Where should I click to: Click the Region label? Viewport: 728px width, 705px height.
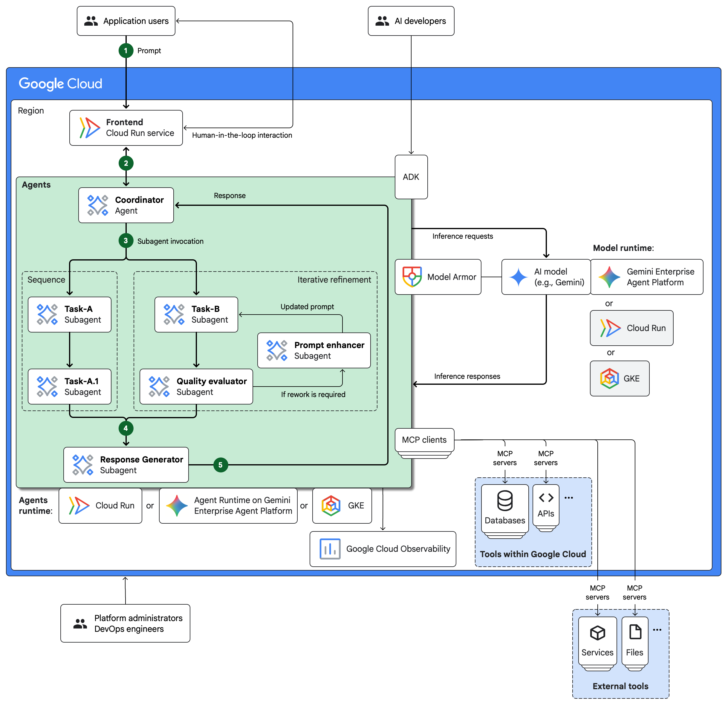coord(31,111)
